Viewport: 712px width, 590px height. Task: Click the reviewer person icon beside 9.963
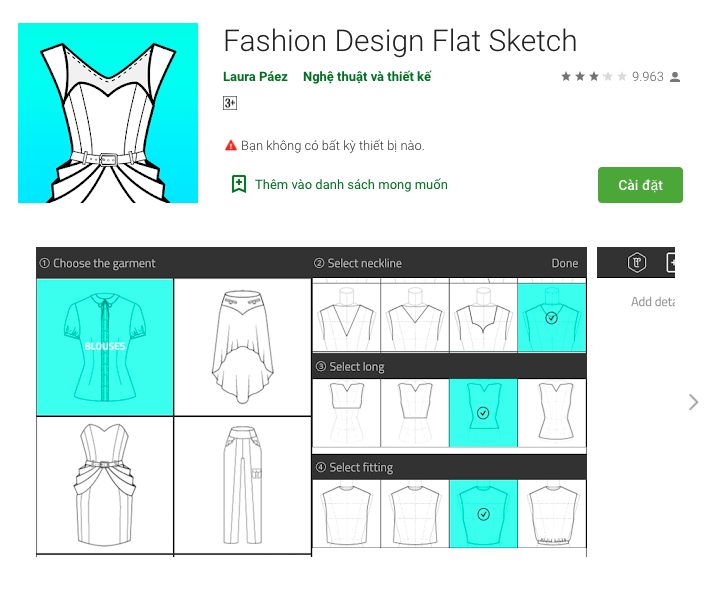click(x=675, y=77)
